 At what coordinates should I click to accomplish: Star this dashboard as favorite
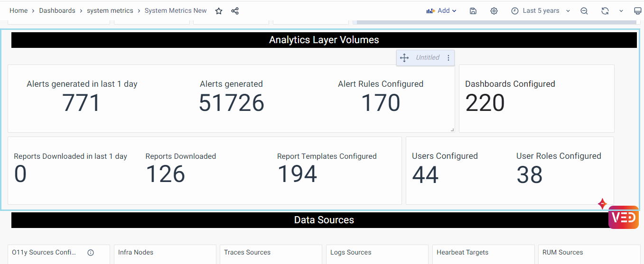[x=219, y=11]
